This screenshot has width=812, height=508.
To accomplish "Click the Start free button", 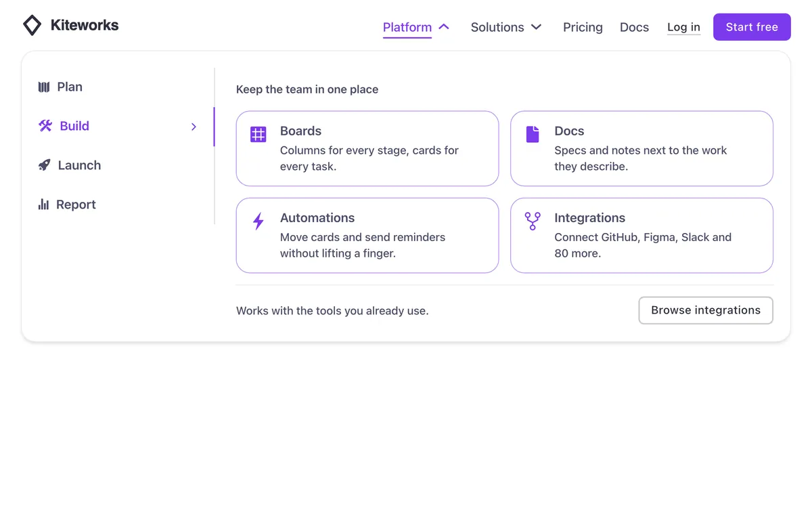I will tap(752, 27).
